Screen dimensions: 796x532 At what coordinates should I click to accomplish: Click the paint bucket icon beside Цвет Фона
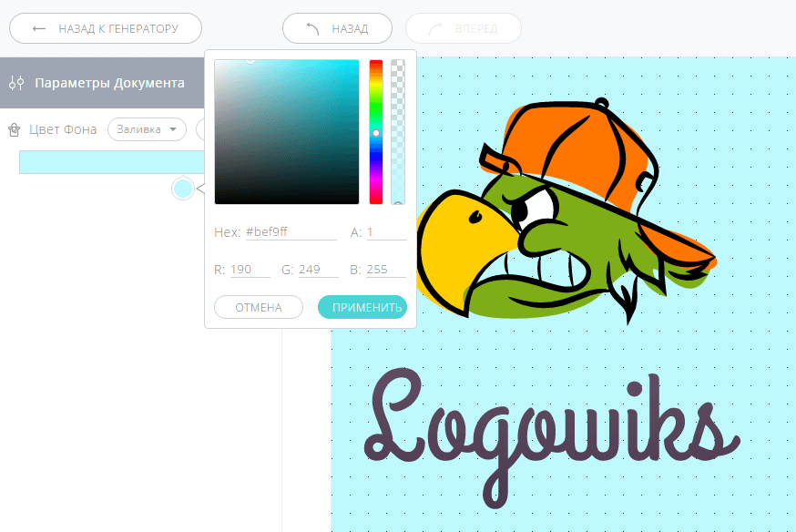coord(15,130)
